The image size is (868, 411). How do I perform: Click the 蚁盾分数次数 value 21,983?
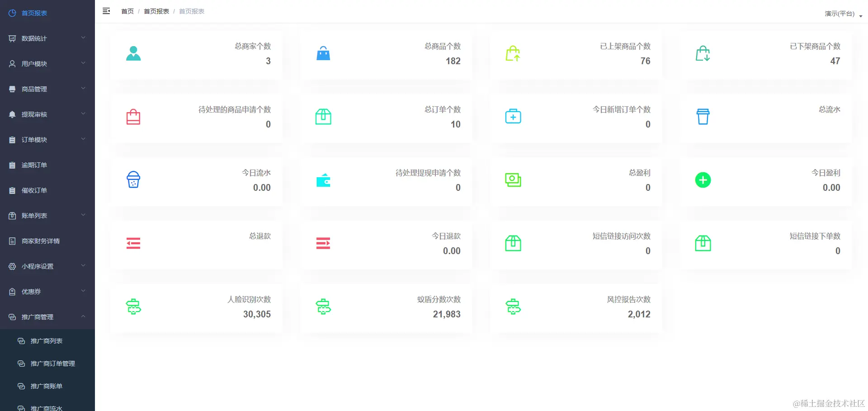point(447,314)
